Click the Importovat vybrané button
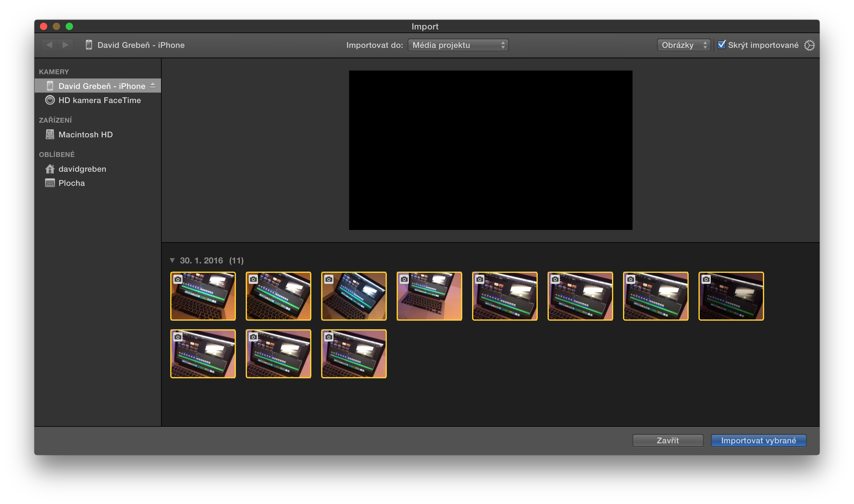The image size is (854, 504). tap(758, 441)
